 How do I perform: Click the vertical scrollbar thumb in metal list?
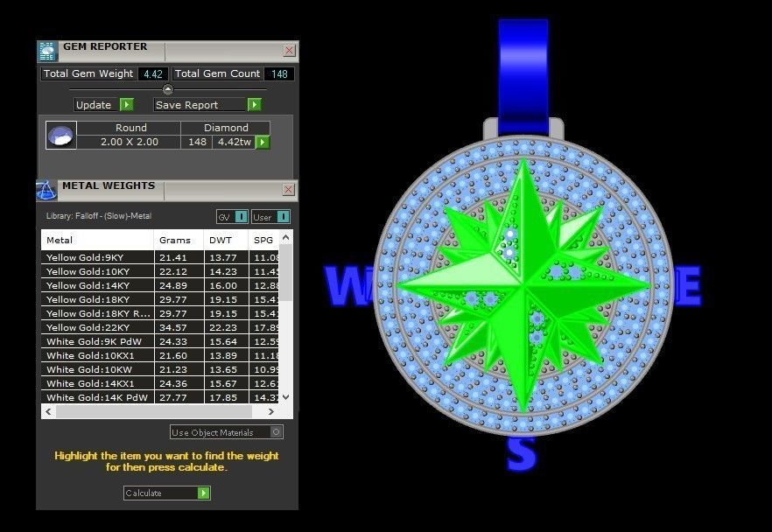[285, 273]
